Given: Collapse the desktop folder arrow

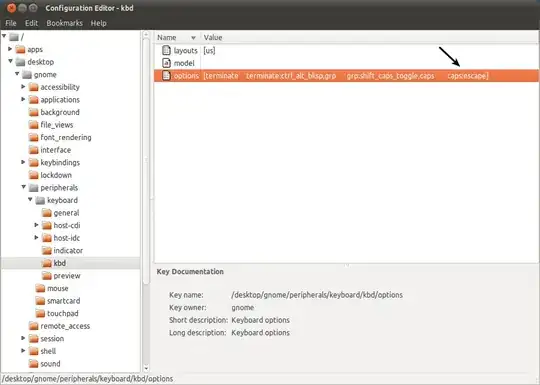Looking at the screenshot, I should pos(10,61).
